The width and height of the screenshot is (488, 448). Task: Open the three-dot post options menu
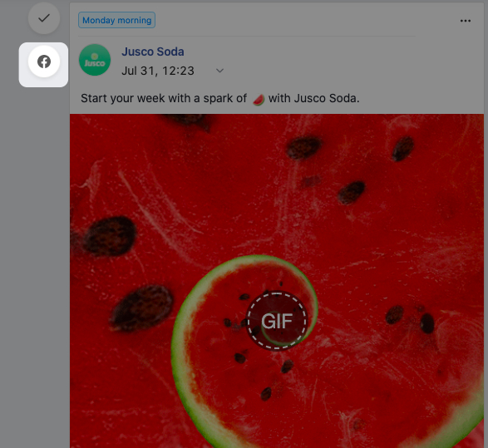[466, 21]
